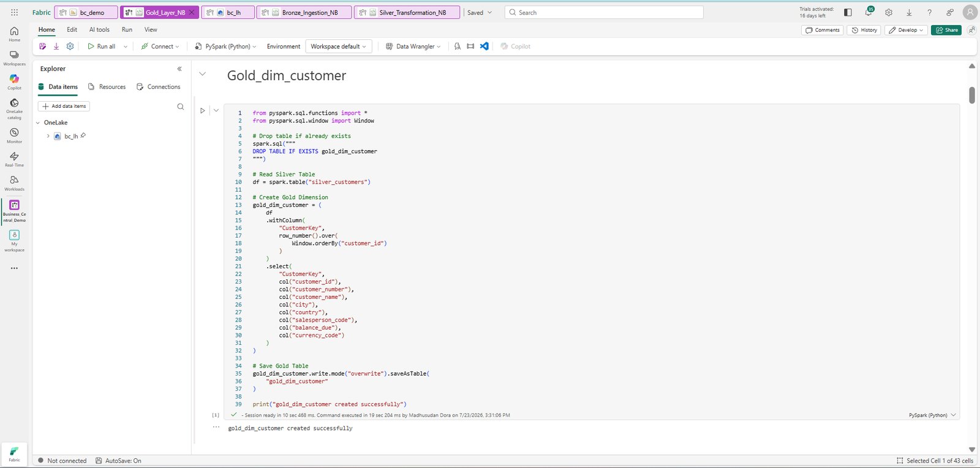Screen dimensions: 980x468
Task: Collapse the OneLake tree node
Action: [x=38, y=123]
